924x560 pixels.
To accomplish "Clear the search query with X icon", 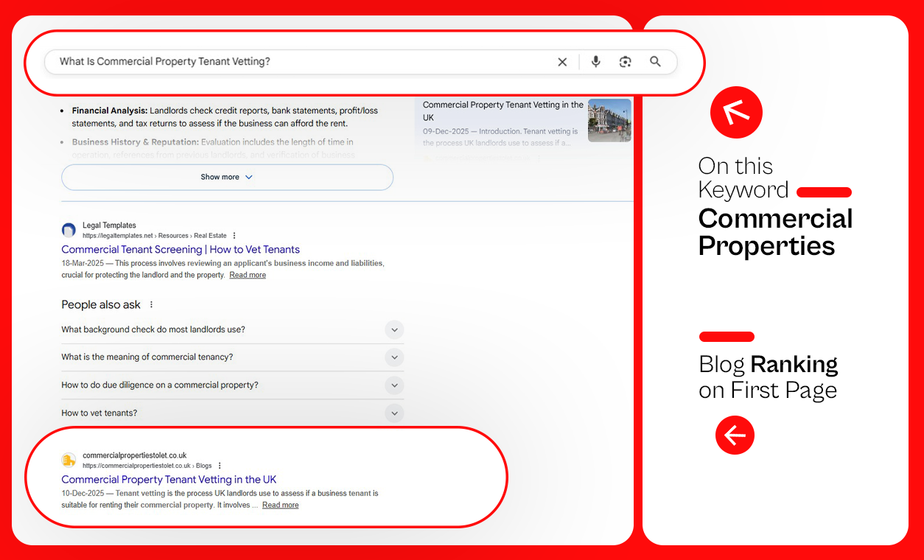I will [x=562, y=62].
